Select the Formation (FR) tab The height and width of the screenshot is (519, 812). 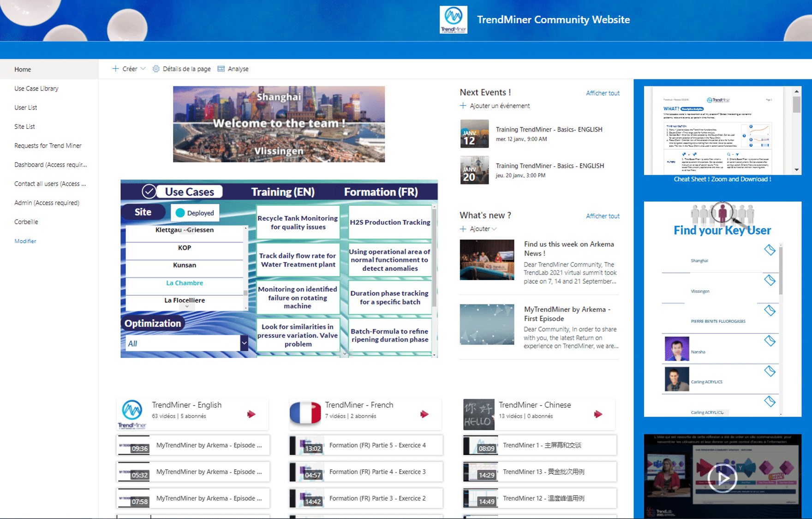pyautogui.click(x=381, y=192)
